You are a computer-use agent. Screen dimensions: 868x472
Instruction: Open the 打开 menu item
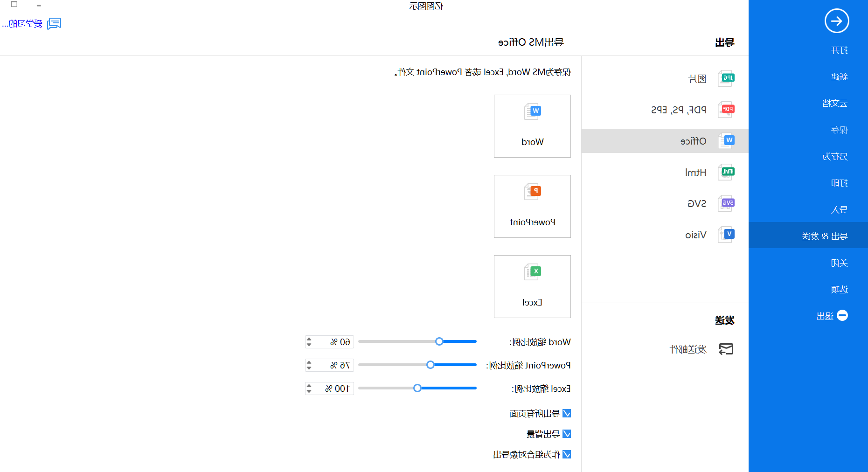coord(839,50)
